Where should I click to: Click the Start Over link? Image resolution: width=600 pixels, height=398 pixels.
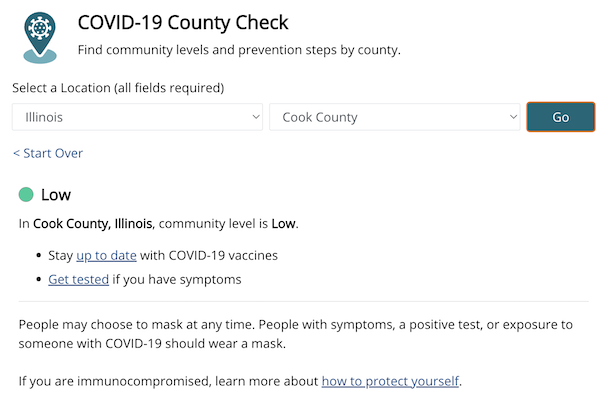click(48, 153)
